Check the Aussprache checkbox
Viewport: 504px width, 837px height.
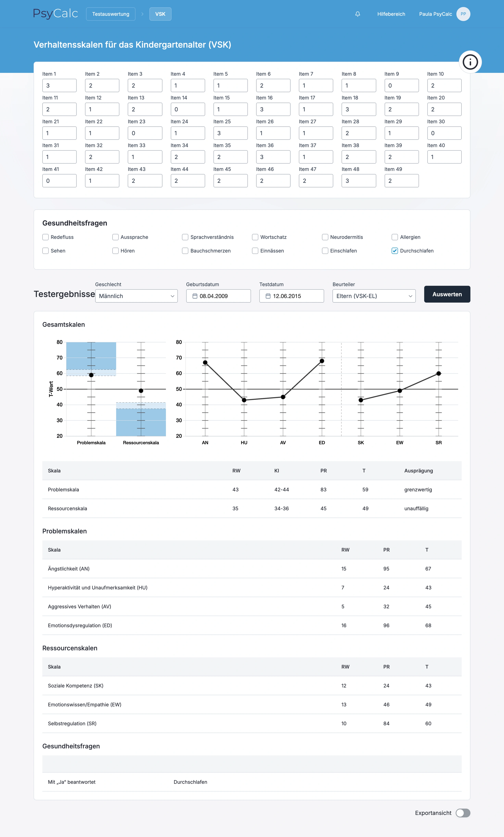(115, 237)
